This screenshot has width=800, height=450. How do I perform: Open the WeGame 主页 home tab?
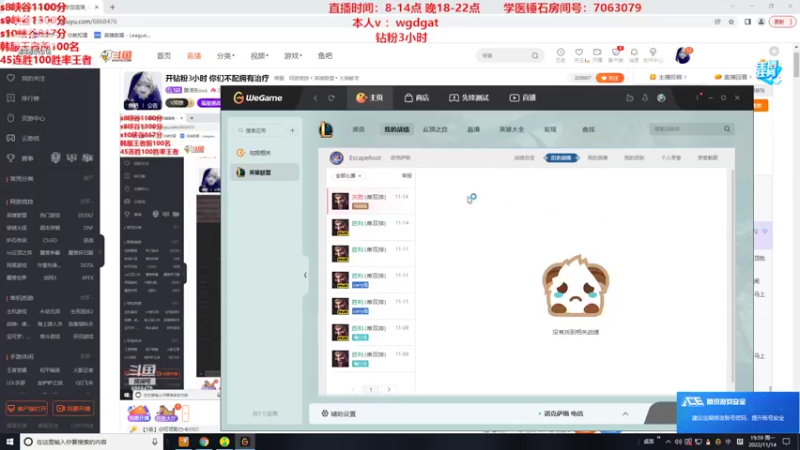coord(369,98)
